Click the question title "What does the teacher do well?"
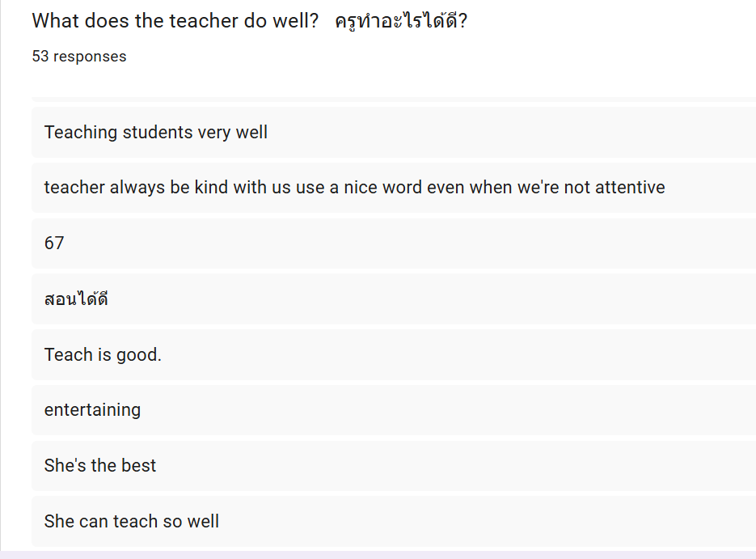 coord(175,21)
